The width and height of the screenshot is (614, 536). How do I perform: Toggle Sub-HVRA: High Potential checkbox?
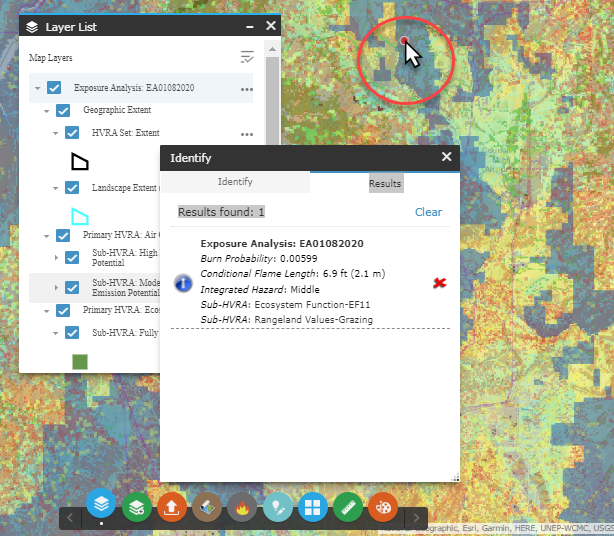72,257
